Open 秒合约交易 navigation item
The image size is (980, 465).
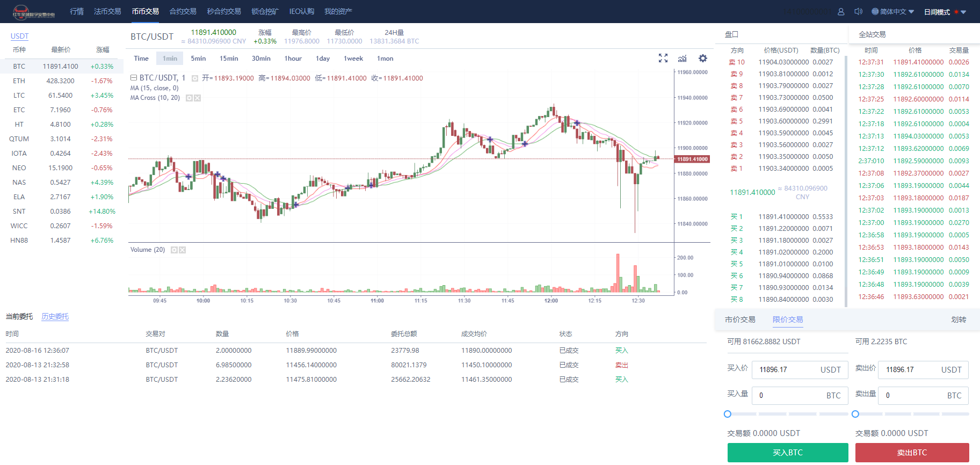[x=224, y=11]
